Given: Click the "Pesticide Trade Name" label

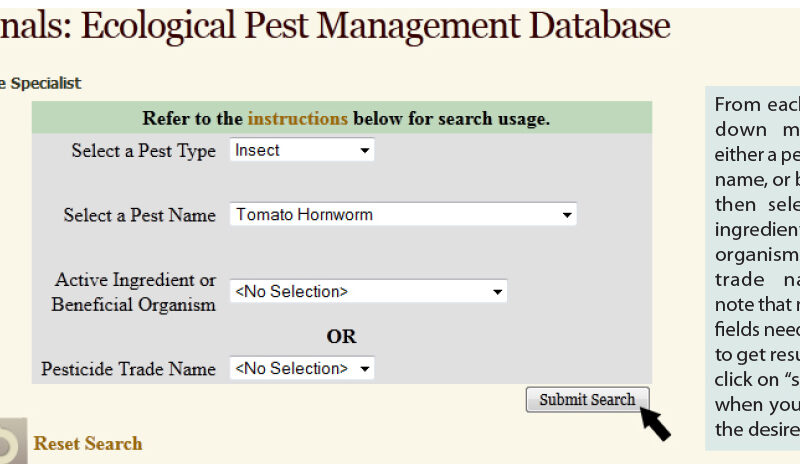Looking at the screenshot, I should [128, 369].
